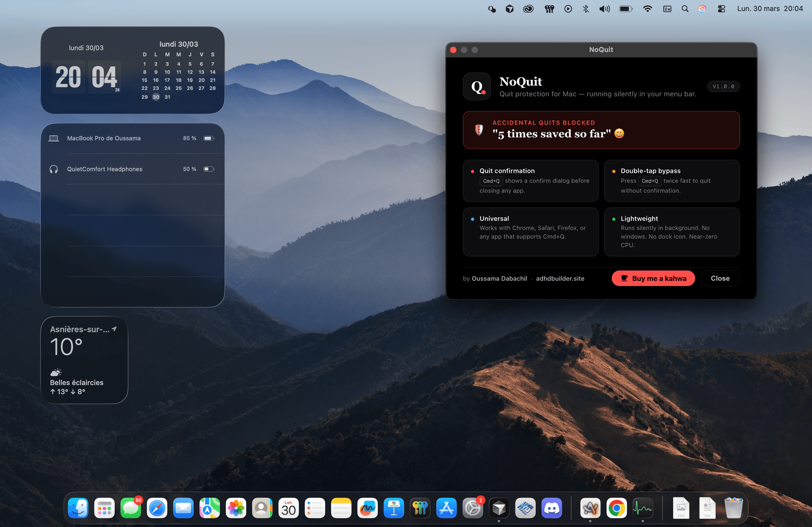Open Discord from the Dock
The image size is (812, 527).
coord(552,508)
